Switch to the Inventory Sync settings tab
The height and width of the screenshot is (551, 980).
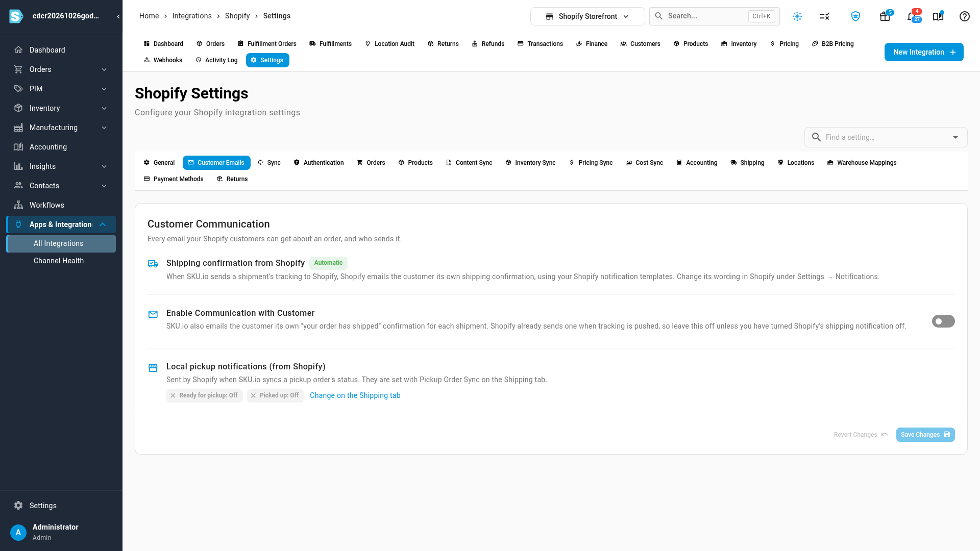coord(530,163)
